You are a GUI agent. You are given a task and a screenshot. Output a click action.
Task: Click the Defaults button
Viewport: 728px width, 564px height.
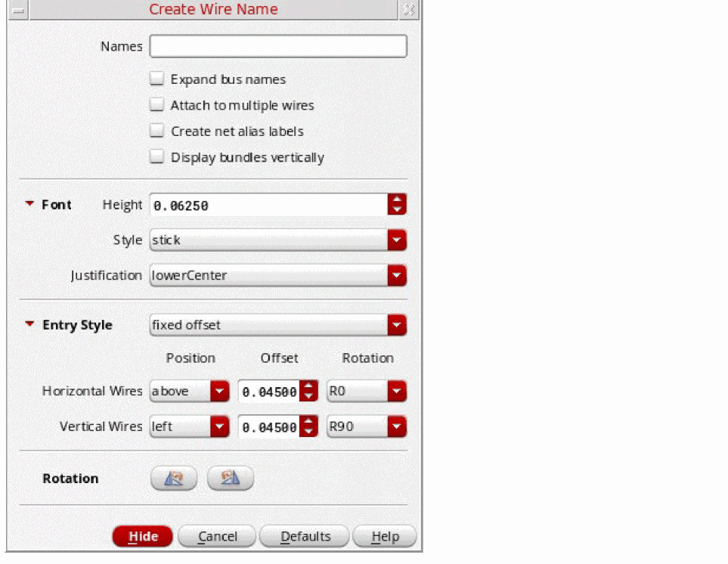point(305,536)
